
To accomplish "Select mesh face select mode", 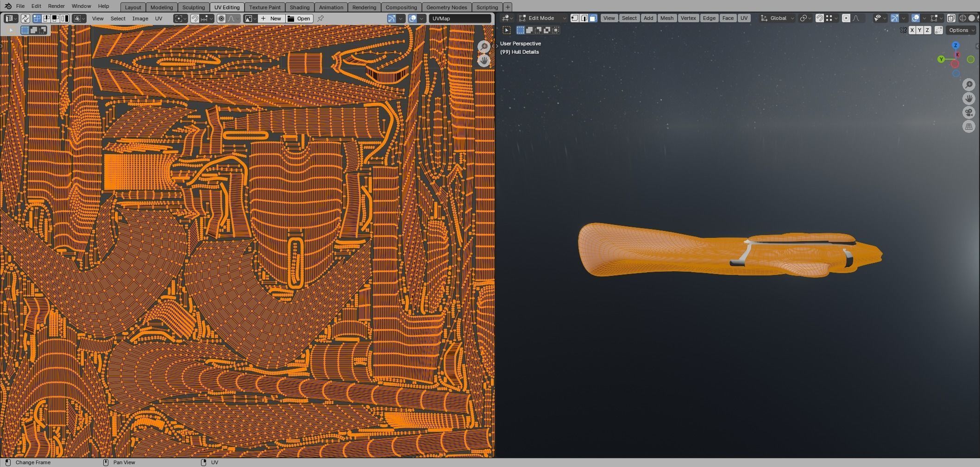I will pos(593,18).
